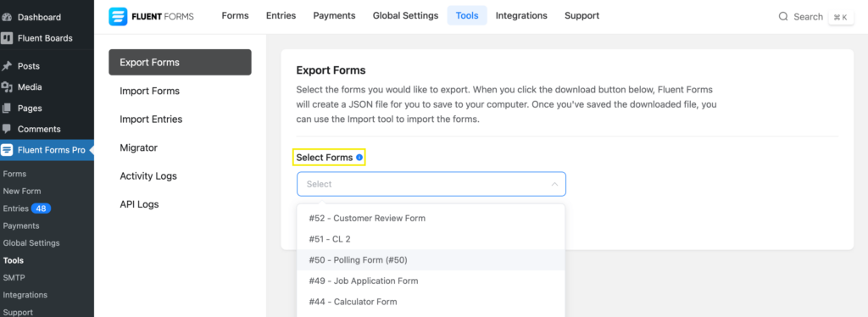Screen dimensions: 868x317
Task: Open SMTP submenu link
Action: tap(14, 277)
